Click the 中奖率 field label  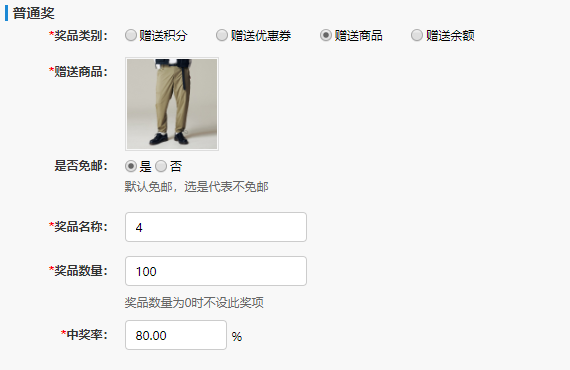click(84, 334)
